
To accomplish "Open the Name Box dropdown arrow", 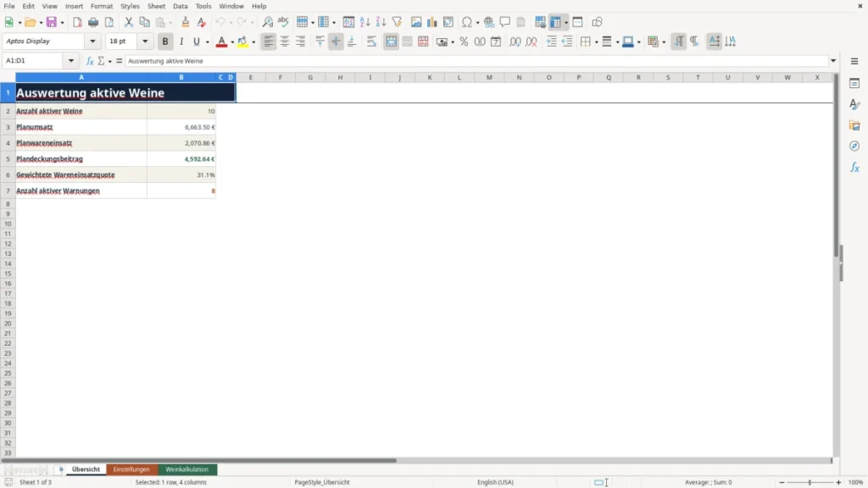I will coord(71,61).
